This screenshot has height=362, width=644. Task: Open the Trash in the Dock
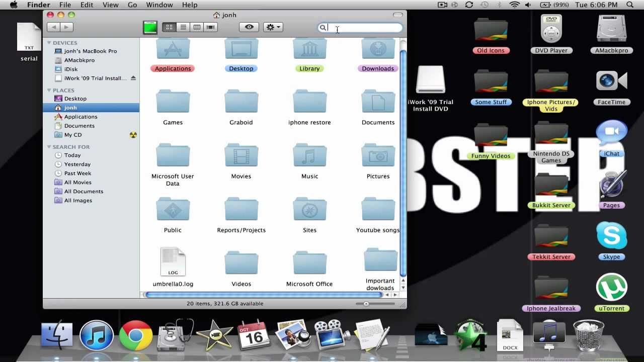click(x=588, y=335)
